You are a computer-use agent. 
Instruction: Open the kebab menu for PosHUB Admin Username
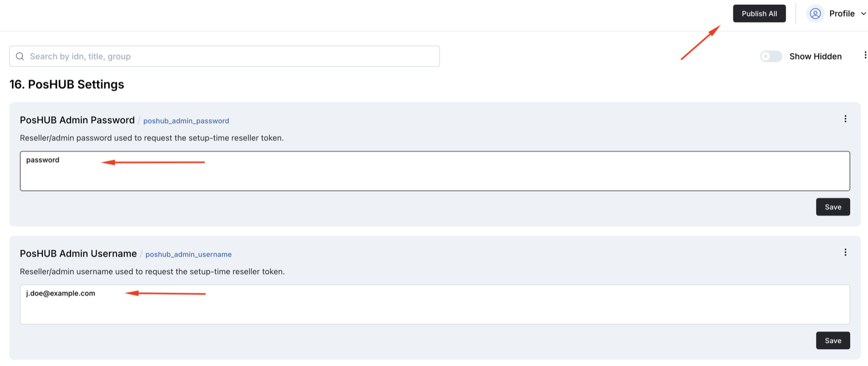pos(845,253)
